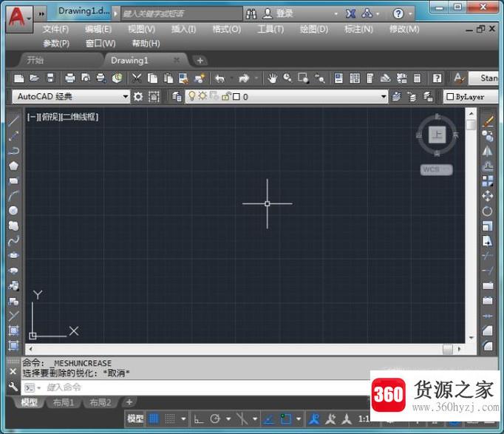
Task: Toggle Isometric Drafting icon
Action: point(242,419)
